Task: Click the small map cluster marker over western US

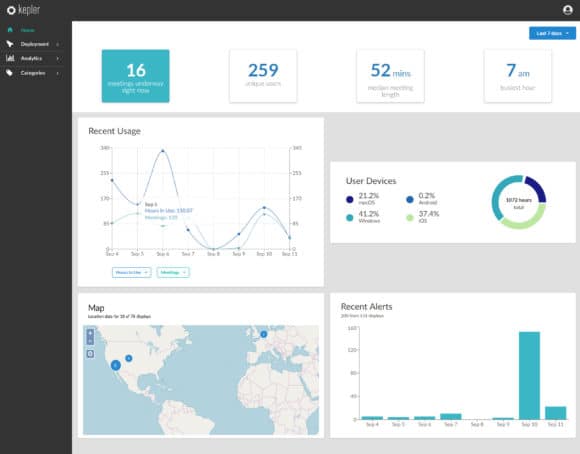Action: coord(128,358)
